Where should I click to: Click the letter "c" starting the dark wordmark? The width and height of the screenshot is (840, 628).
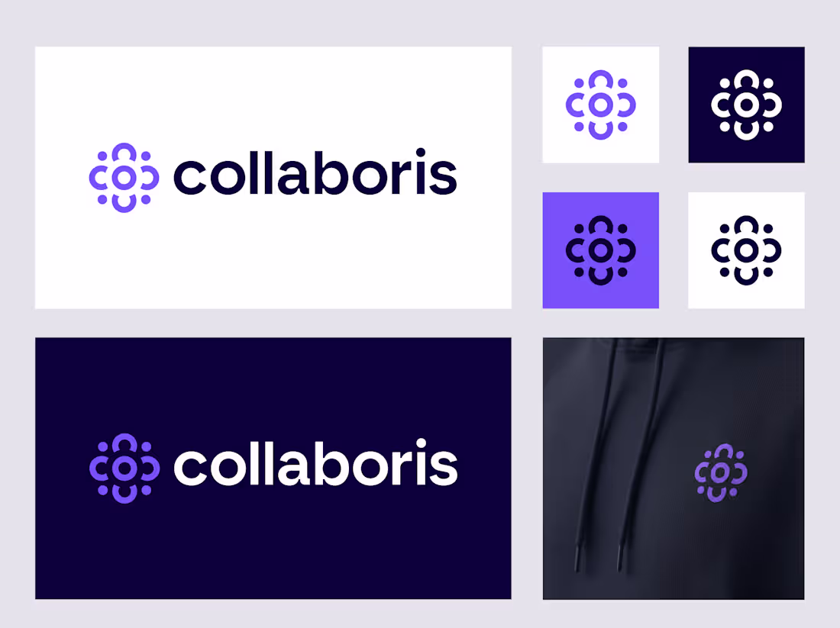click(189, 178)
